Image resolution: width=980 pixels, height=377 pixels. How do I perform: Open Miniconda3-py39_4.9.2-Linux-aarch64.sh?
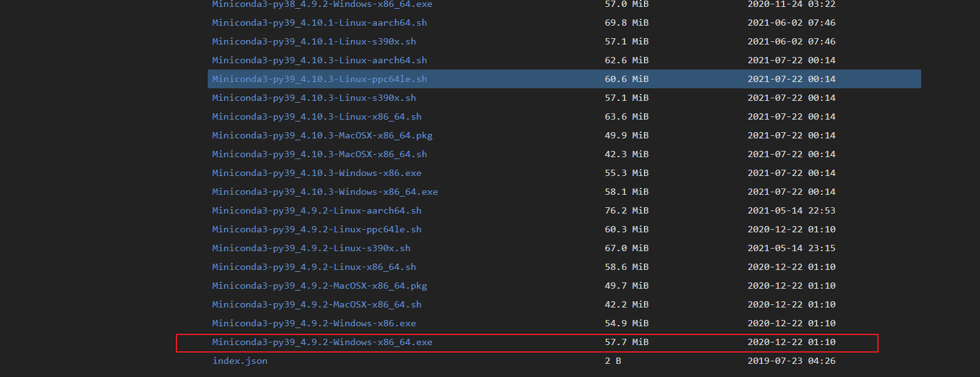pos(317,210)
